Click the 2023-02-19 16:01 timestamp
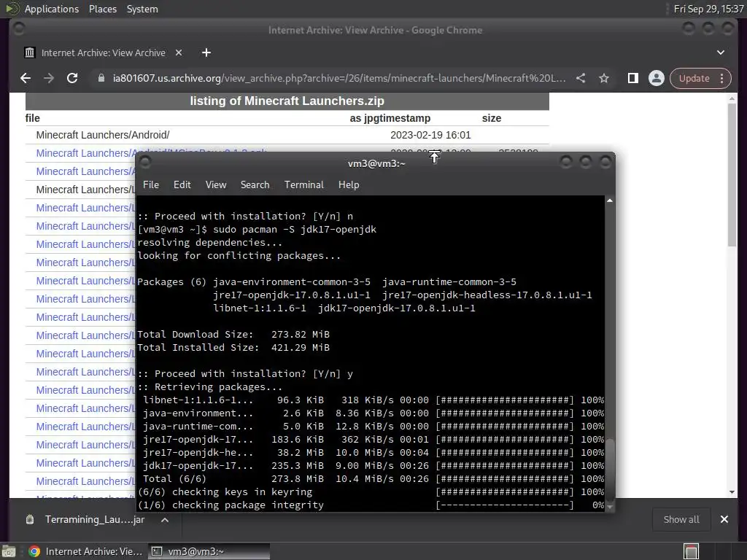 (430, 135)
